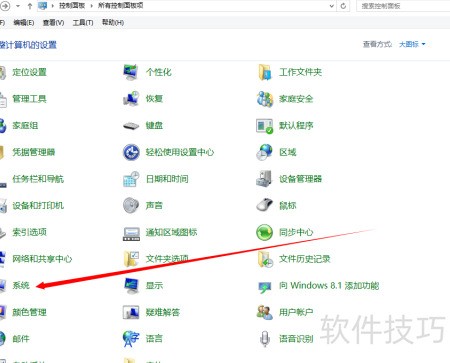Open the 同步中心 green icon
The width and height of the screenshot is (450, 363).
click(x=264, y=232)
